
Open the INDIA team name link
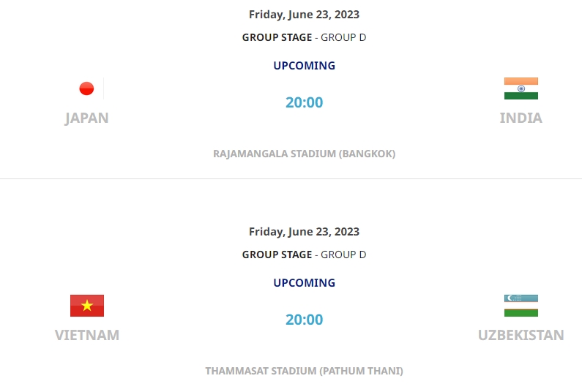[x=521, y=118]
